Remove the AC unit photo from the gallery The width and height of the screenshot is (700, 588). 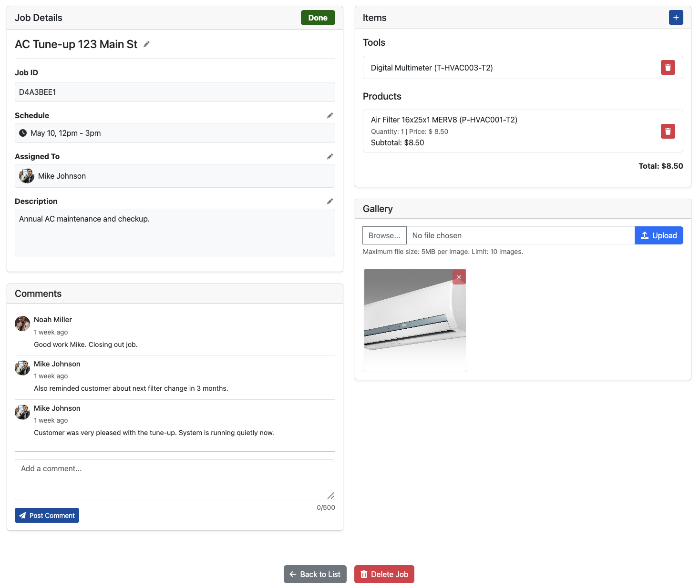tap(459, 277)
